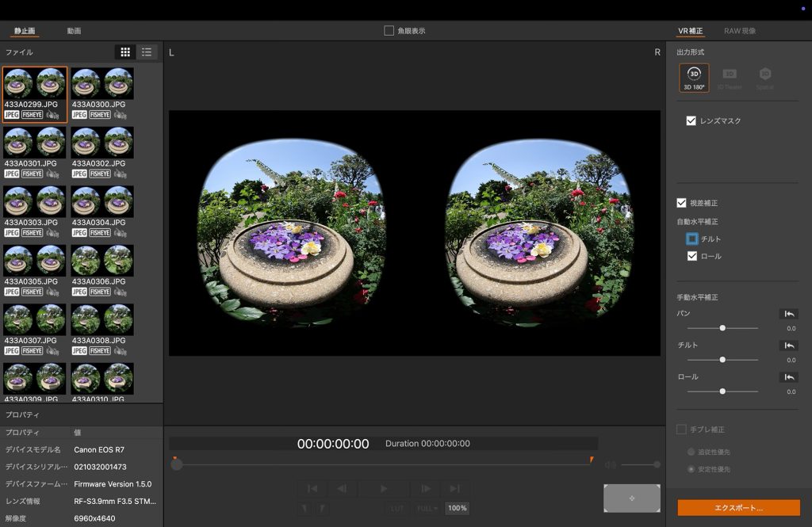Image resolution: width=812 pixels, height=527 pixels.
Task: Uncheck the レンズマスク lens mask checkbox
Action: [691, 121]
